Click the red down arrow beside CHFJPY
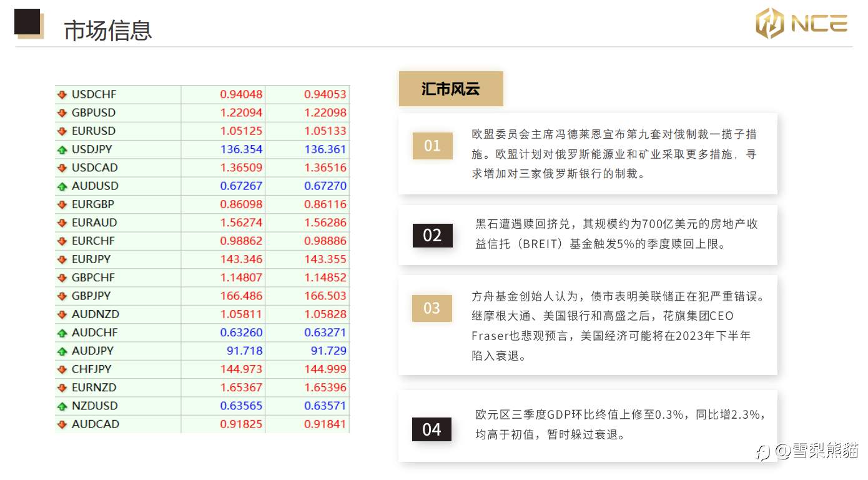 tap(62, 369)
